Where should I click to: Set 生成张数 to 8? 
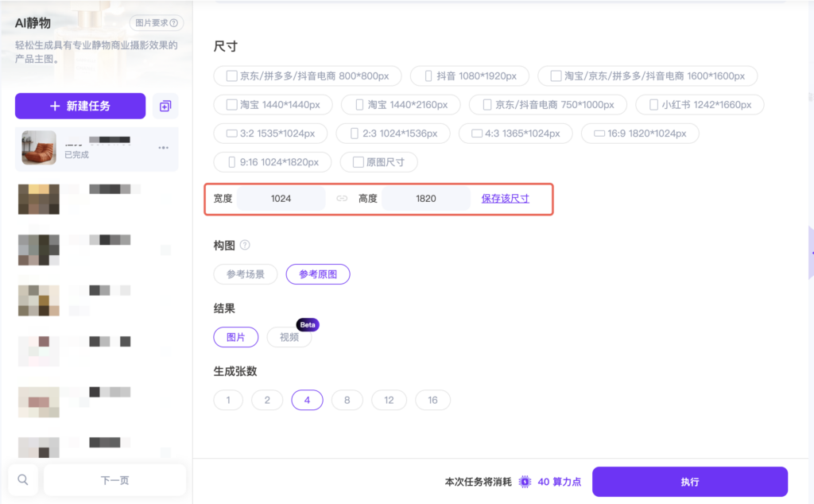pyautogui.click(x=347, y=400)
